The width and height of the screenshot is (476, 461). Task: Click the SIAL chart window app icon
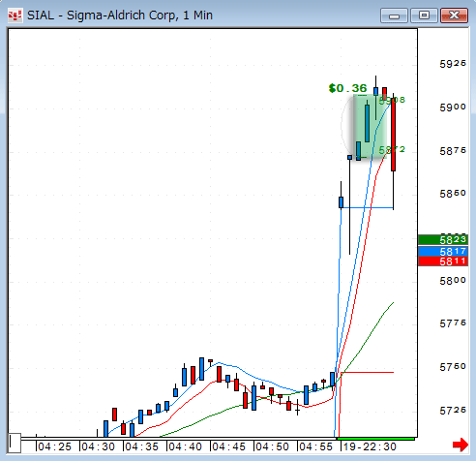click(x=15, y=15)
